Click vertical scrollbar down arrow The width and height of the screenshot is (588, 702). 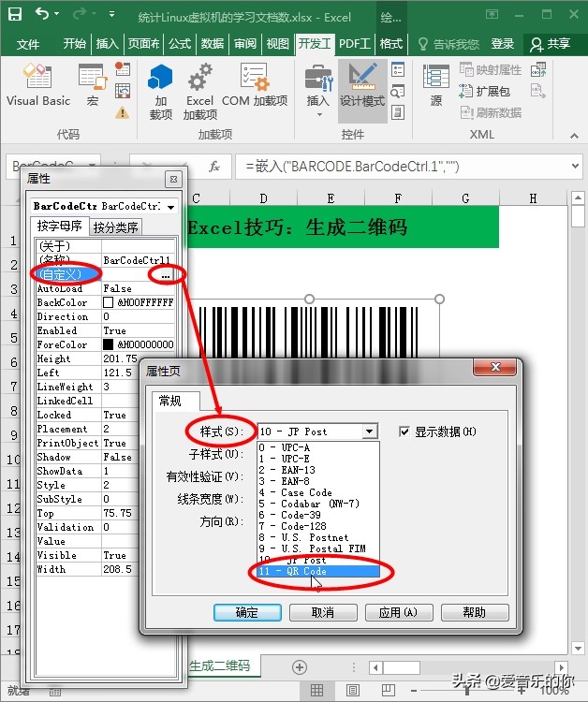click(578, 648)
